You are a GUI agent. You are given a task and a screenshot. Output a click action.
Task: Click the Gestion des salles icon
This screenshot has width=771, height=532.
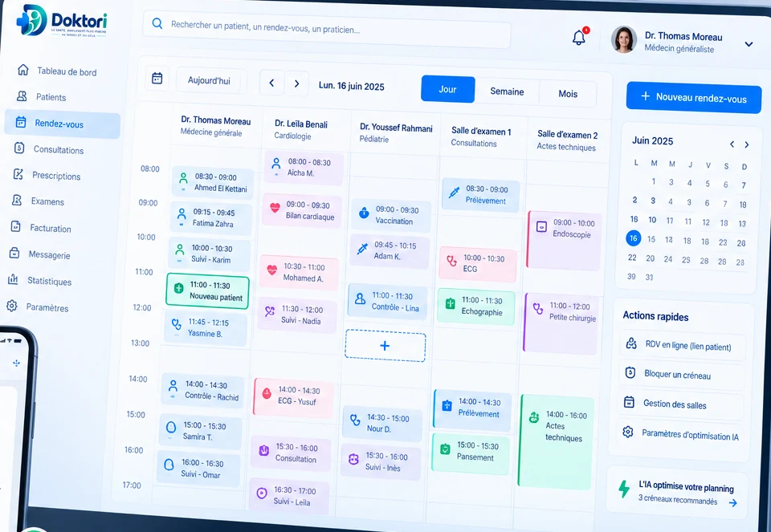point(629,402)
